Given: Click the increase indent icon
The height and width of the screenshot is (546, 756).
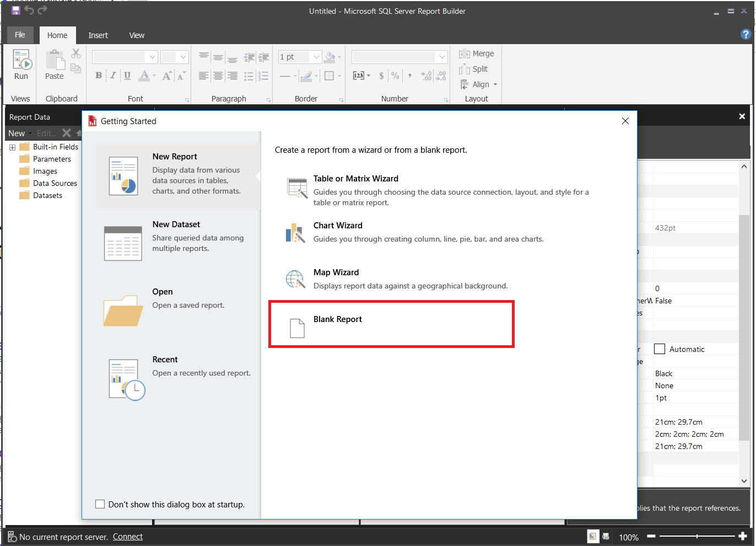Looking at the screenshot, I should click(264, 57).
